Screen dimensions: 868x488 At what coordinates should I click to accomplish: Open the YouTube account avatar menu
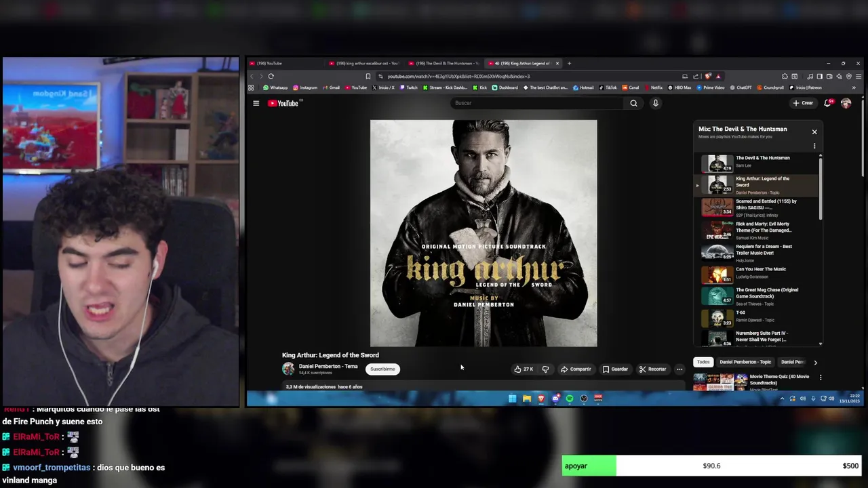coord(846,103)
